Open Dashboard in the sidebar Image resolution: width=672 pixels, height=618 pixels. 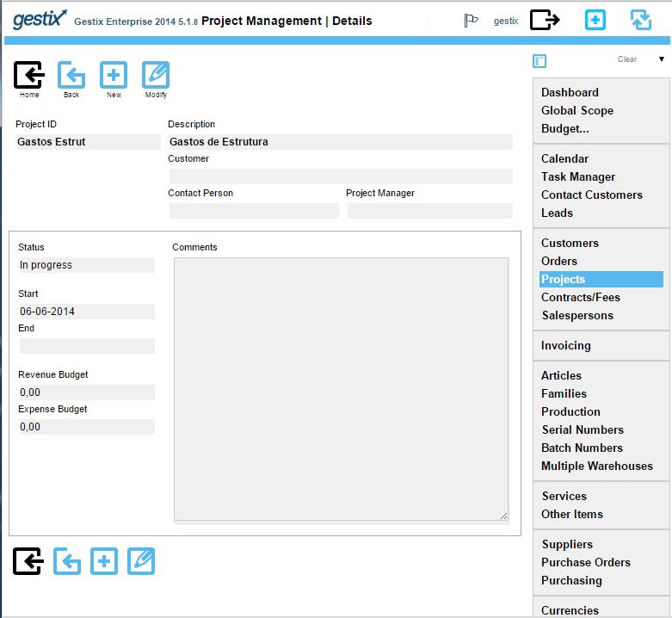pyautogui.click(x=570, y=92)
